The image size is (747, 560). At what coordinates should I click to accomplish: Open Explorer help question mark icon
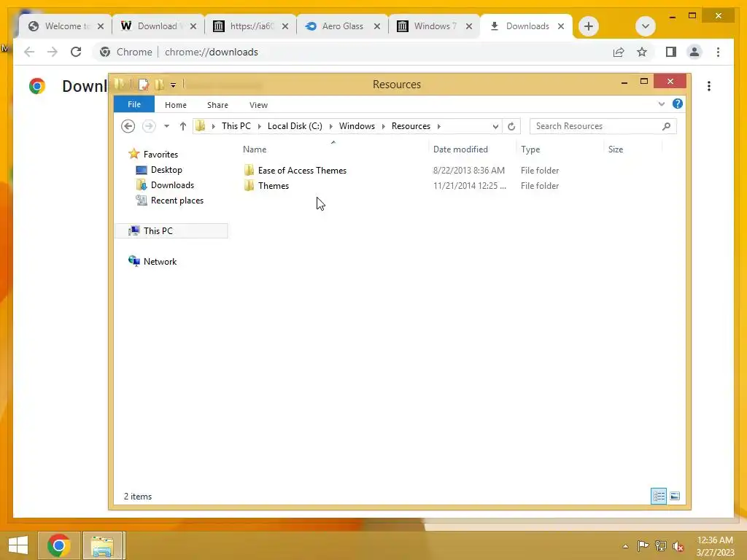tap(677, 104)
